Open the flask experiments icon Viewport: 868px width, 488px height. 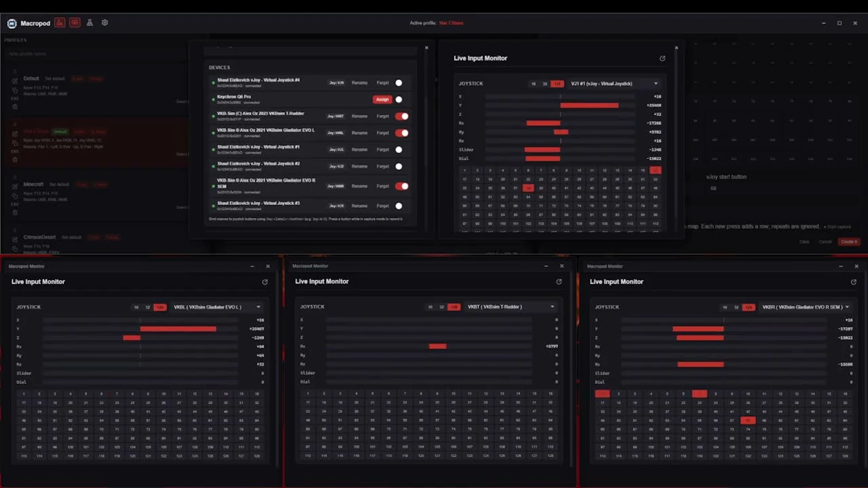click(x=90, y=23)
